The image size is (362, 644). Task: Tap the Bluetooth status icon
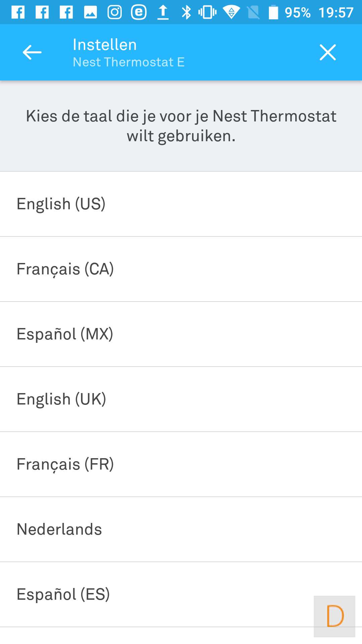pos(186,12)
